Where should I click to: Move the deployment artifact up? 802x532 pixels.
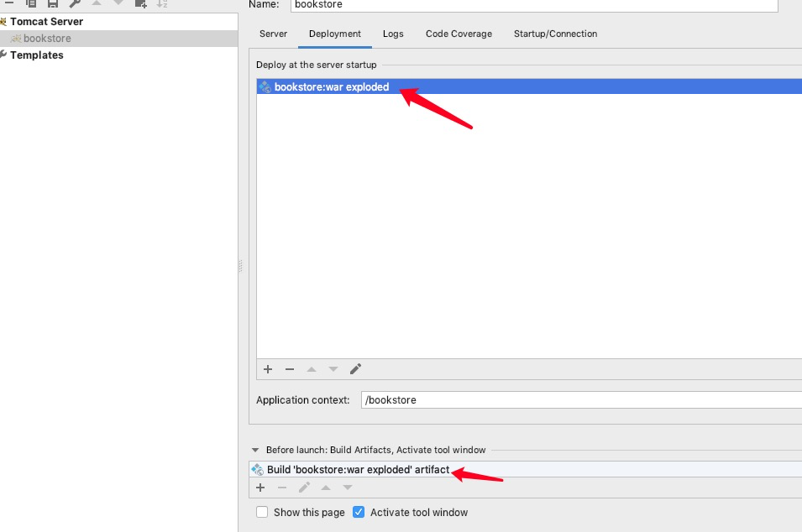[x=312, y=369]
